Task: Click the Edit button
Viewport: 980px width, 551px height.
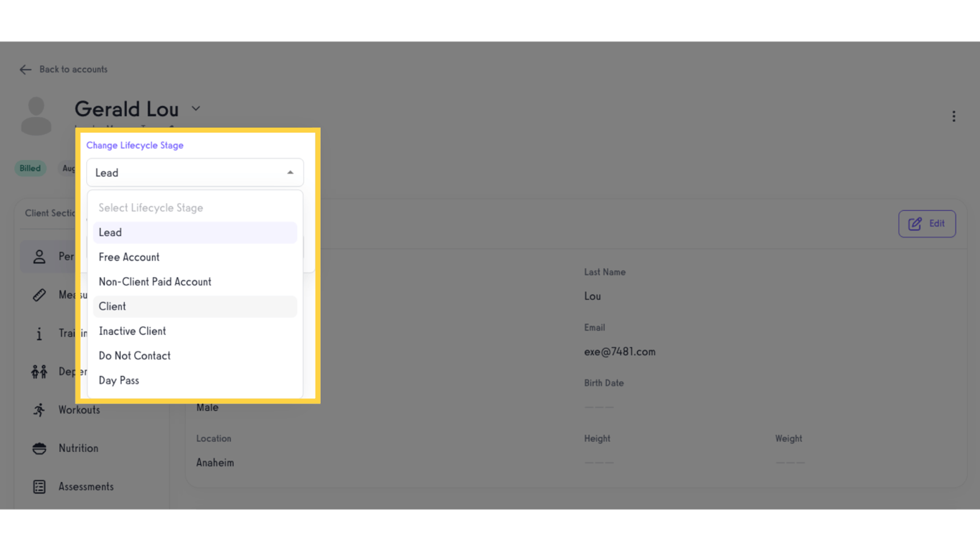Action: [x=927, y=223]
